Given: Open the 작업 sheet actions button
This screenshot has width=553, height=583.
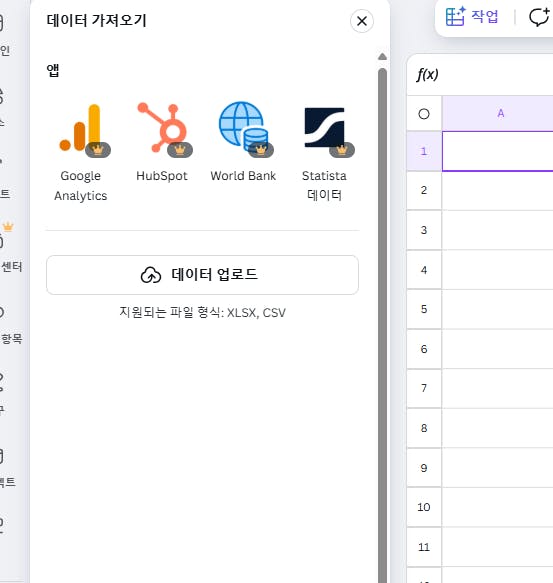Looking at the screenshot, I should 472,17.
